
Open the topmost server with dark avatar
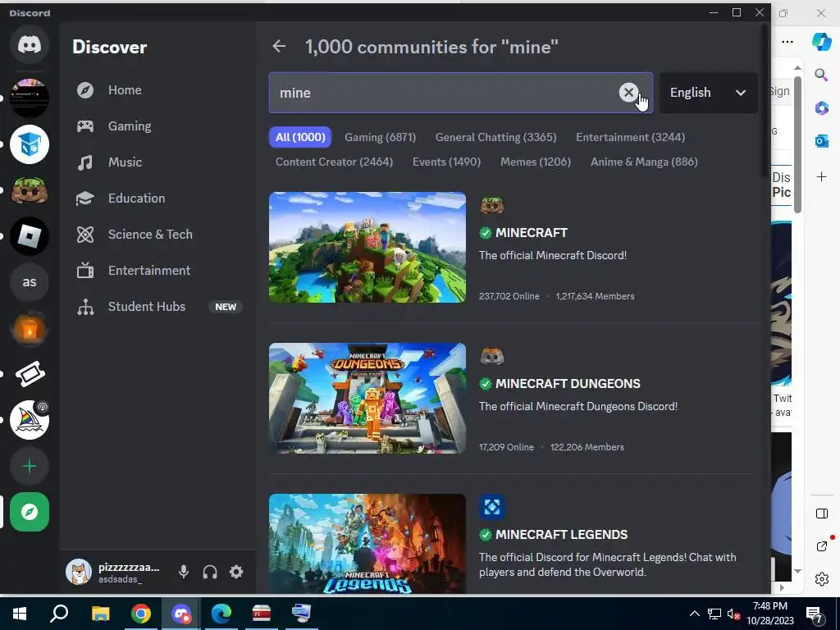point(30,98)
